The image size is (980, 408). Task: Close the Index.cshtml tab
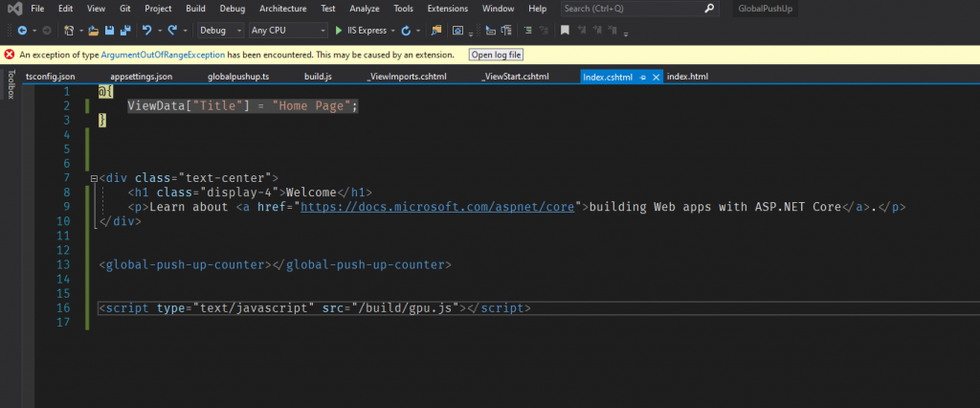pyautogui.click(x=656, y=77)
